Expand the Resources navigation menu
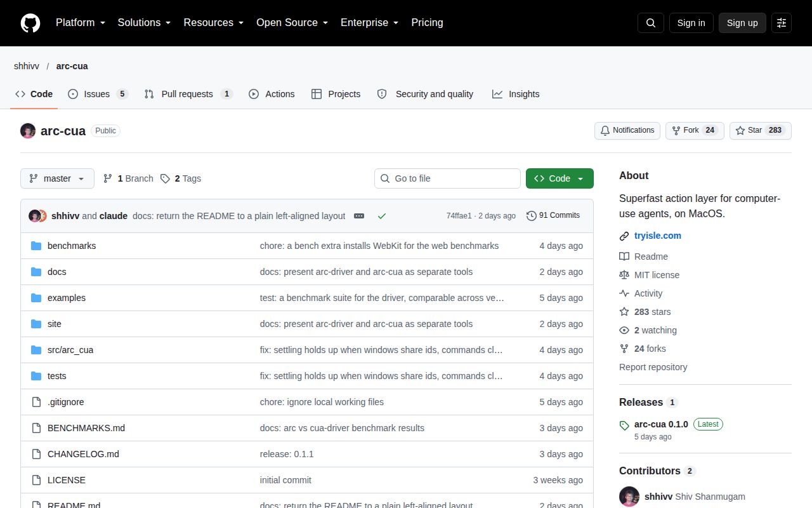This screenshot has height=508, width=812. click(214, 23)
